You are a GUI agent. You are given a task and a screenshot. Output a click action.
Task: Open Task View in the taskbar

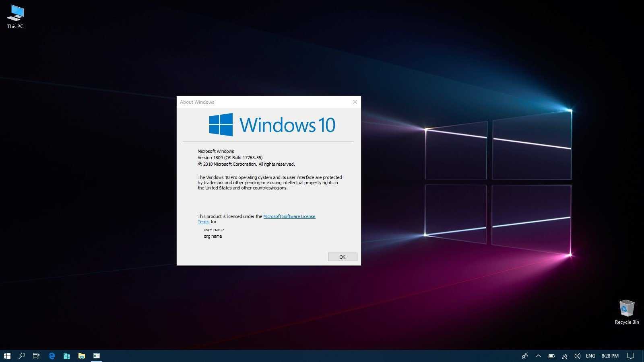coord(36,356)
